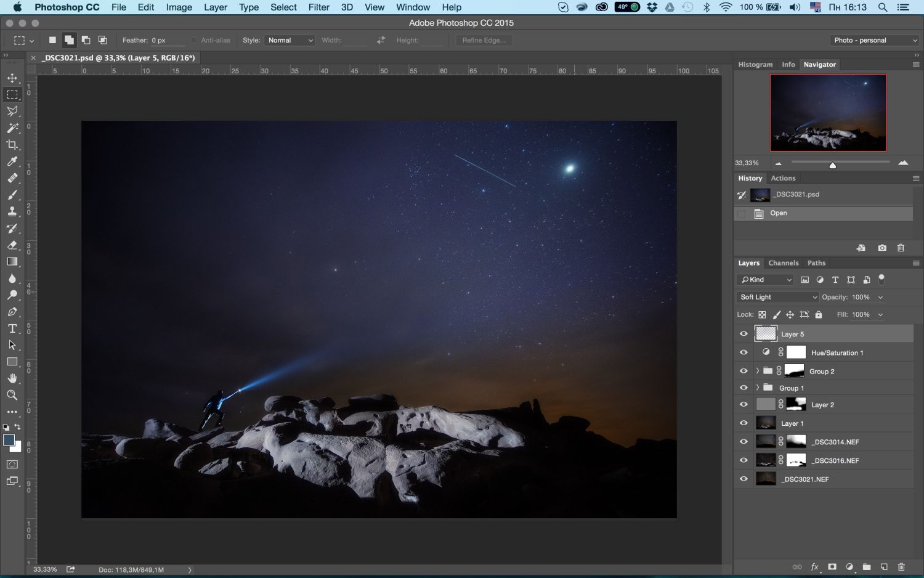Viewport: 924px width, 578px height.
Task: Hide the _DSC3021.NEF layer
Action: [744, 479]
